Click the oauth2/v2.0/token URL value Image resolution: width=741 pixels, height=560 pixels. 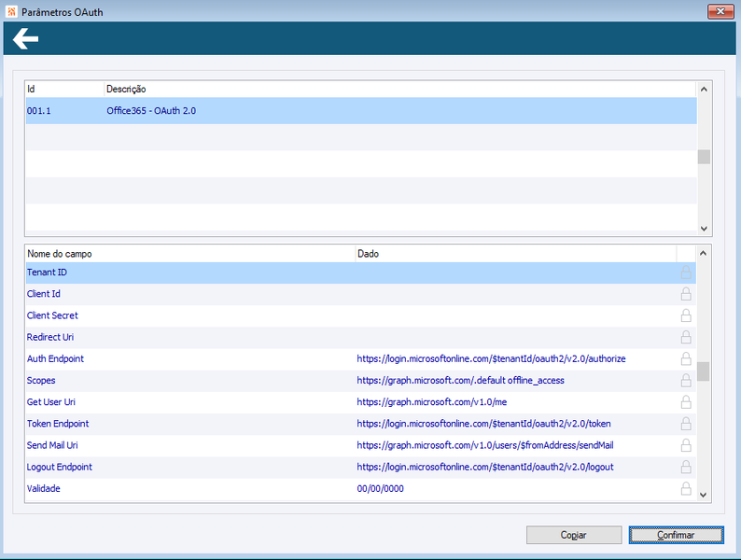484,424
